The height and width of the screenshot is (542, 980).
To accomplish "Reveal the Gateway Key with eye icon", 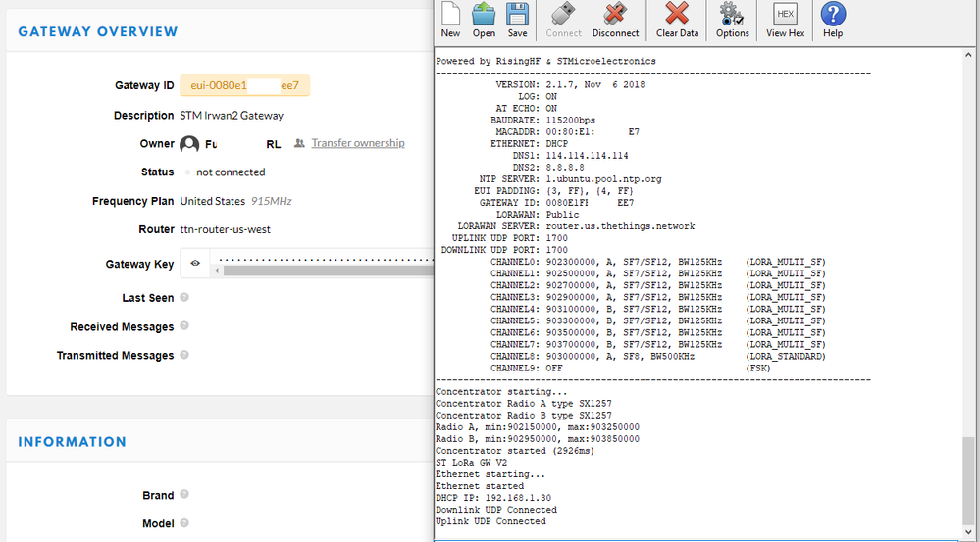I will 195,264.
